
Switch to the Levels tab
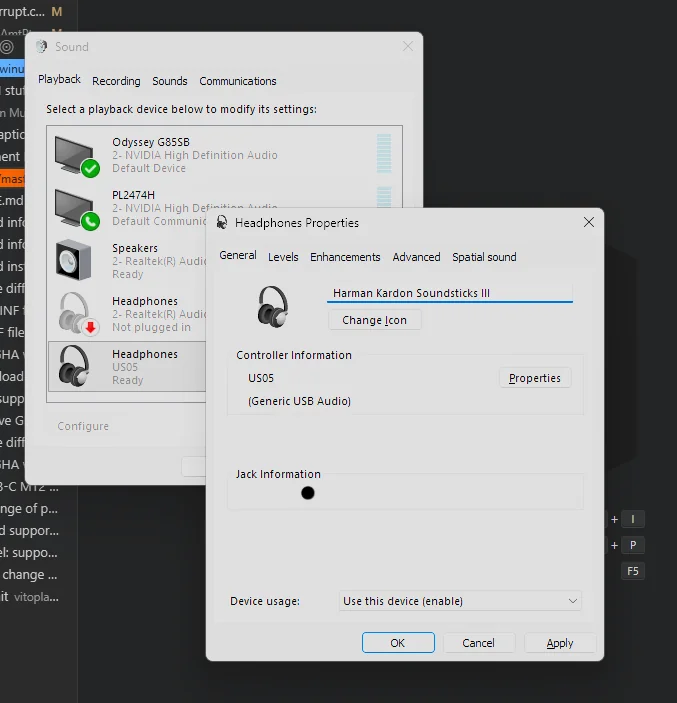283,257
